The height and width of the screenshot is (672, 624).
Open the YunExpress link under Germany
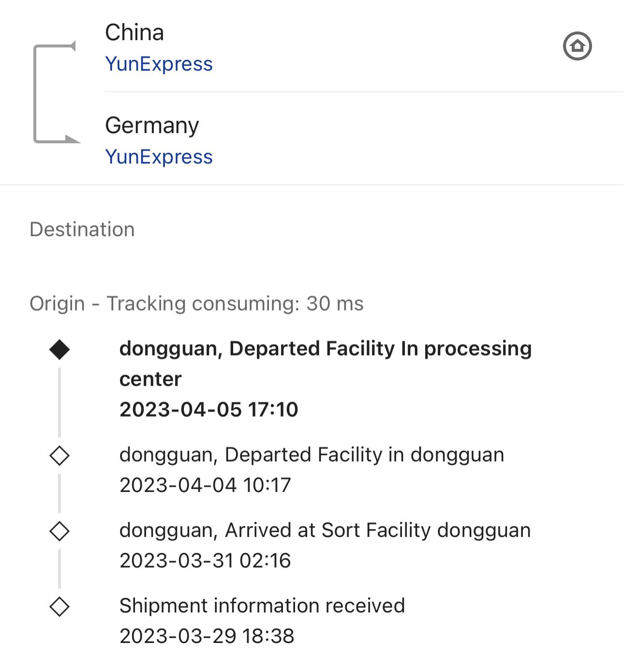click(x=159, y=157)
